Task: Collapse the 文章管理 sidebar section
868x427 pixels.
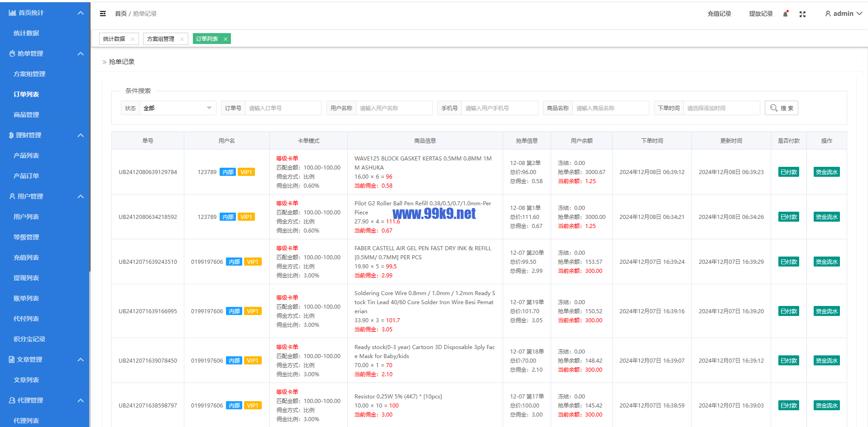Action: [81, 359]
